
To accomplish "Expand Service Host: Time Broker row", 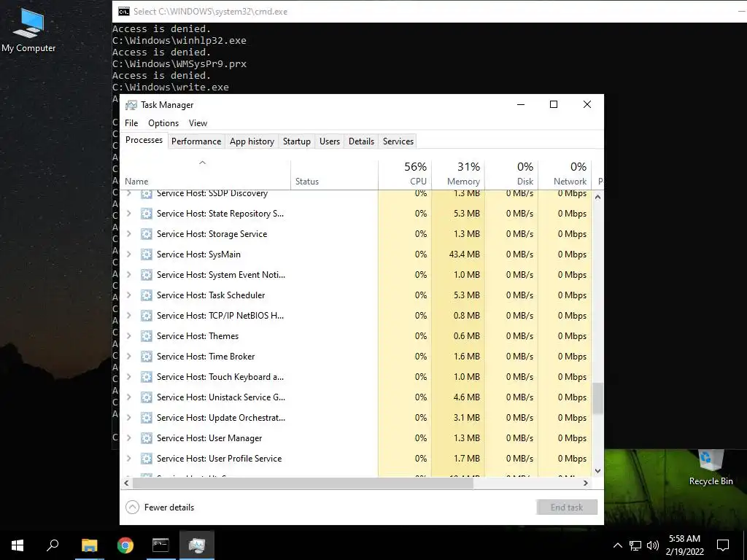I will click(128, 357).
